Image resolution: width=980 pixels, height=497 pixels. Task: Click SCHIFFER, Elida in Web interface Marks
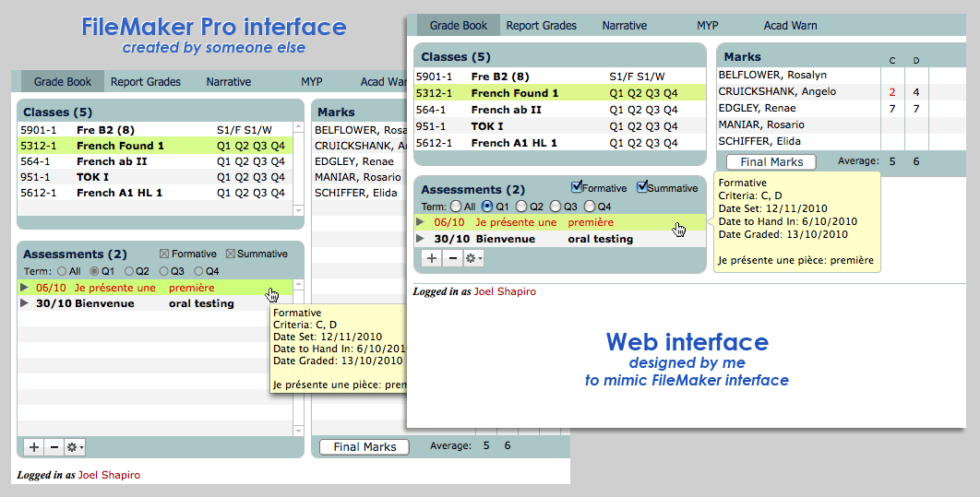click(759, 141)
